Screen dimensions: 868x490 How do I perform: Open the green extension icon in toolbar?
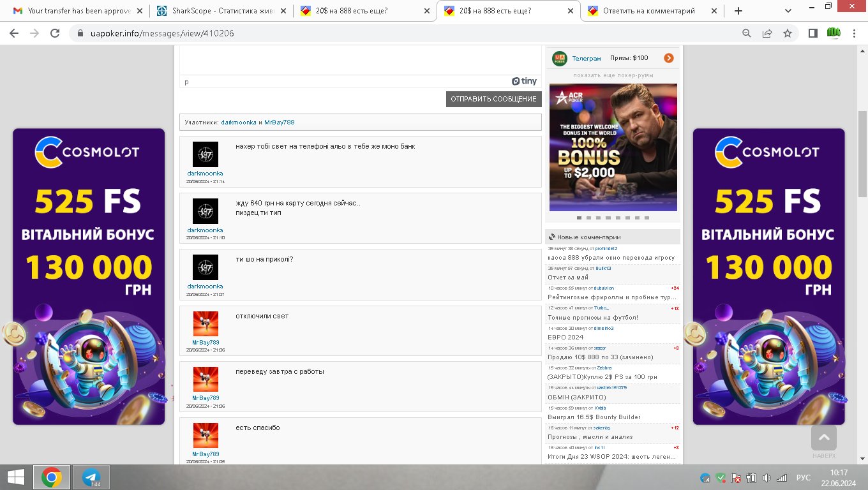pyautogui.click(x=834, y=33)
